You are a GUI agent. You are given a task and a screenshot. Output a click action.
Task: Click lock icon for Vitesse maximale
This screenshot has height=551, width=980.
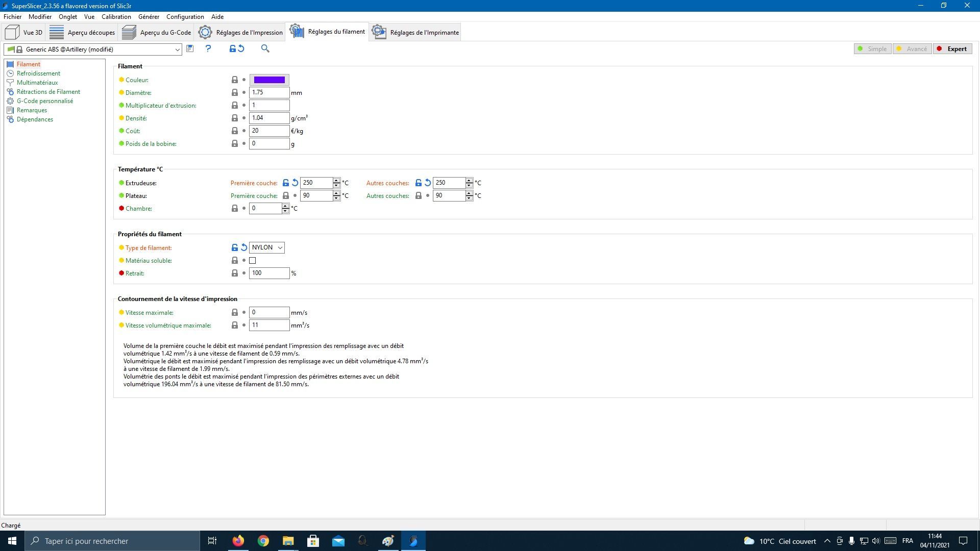click(235, 312)
